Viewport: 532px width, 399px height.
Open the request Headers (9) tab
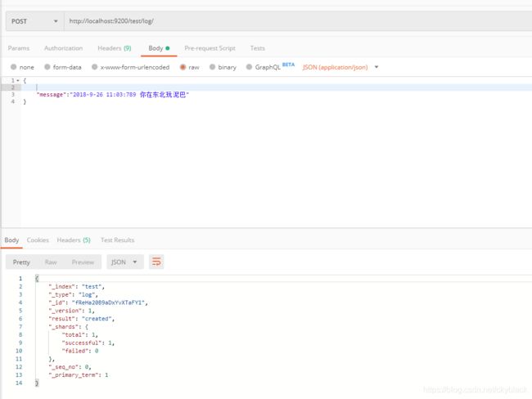[115, 48]
